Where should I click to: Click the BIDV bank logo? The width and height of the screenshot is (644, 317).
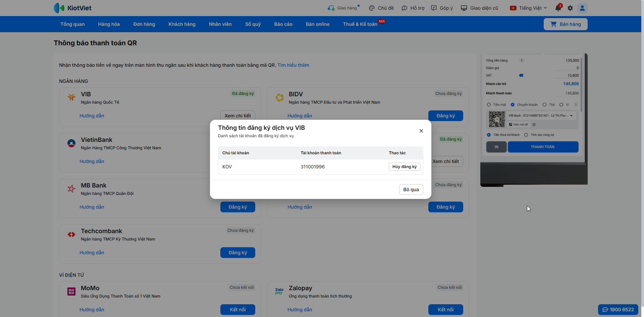coord(279,98)
